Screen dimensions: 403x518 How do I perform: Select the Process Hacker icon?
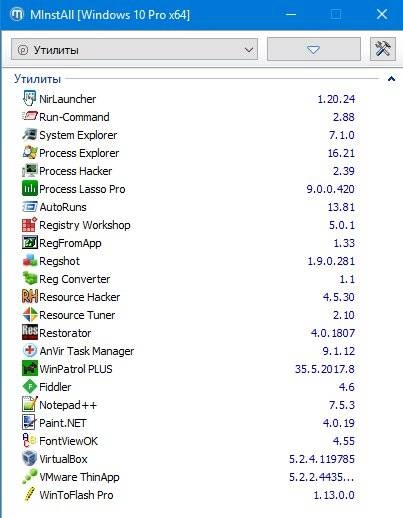pyautogui.click(x=30, y=171)
